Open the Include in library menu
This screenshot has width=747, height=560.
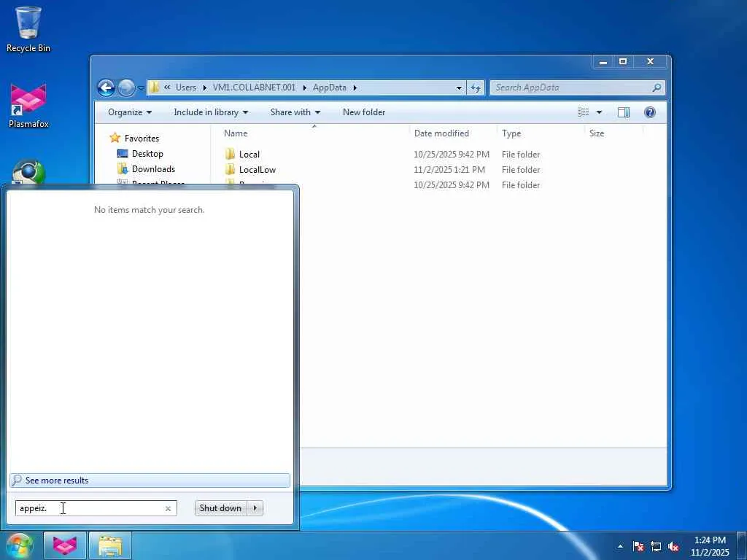[211, 112]
